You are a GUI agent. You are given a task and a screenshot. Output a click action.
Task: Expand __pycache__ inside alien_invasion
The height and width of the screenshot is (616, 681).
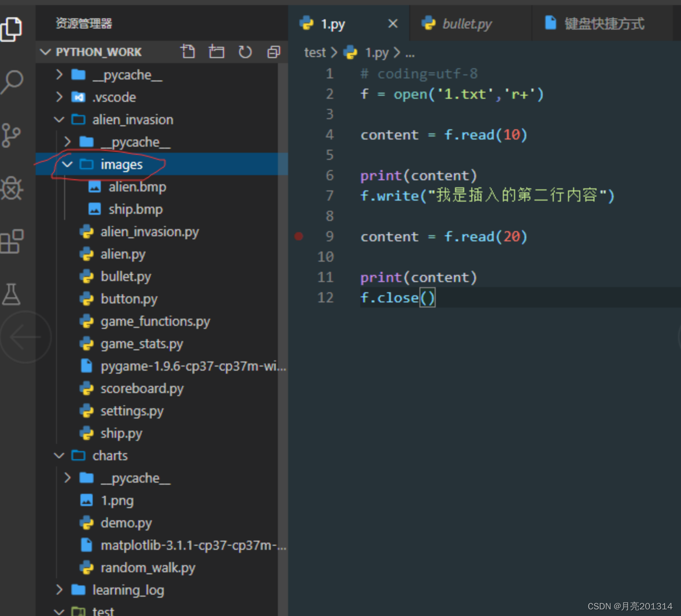point(67,142)
